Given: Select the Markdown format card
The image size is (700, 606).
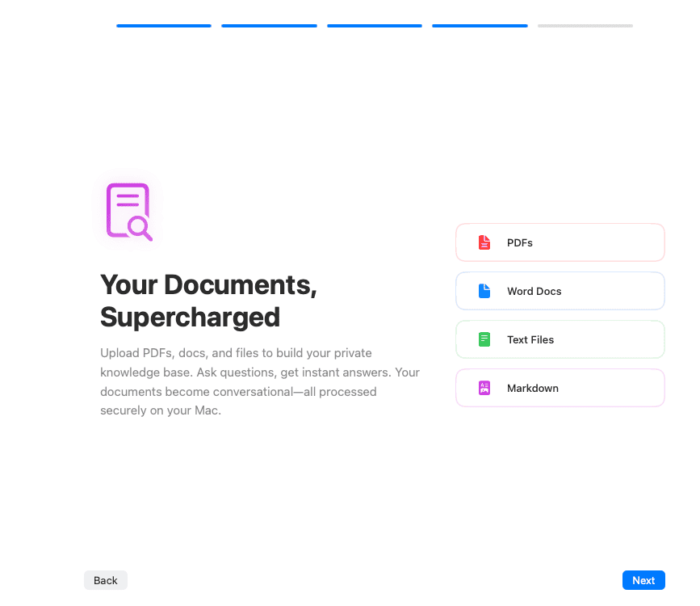Looking at the screenshot, I should coord(560,388).
